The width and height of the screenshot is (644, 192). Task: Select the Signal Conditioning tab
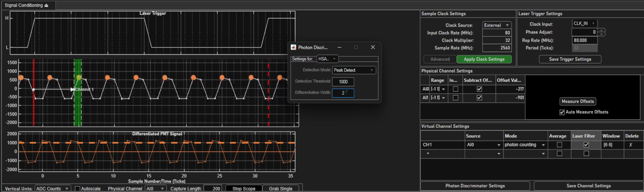pos(24,6)
